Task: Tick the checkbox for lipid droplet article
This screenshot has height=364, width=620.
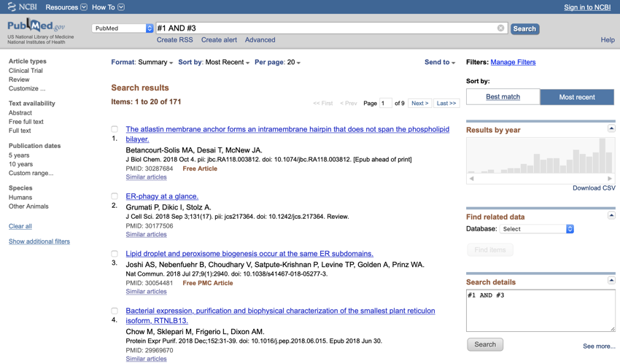Action: coord(115,254)
